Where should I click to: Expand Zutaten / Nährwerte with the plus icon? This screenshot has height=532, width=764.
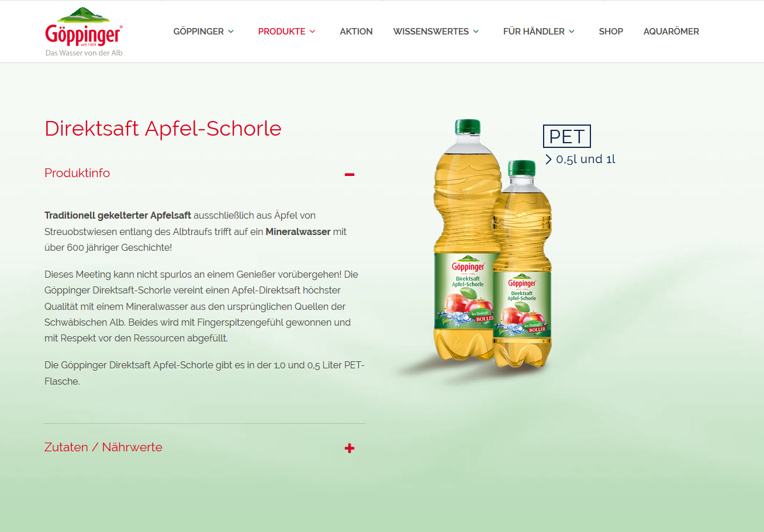point(350,448)
